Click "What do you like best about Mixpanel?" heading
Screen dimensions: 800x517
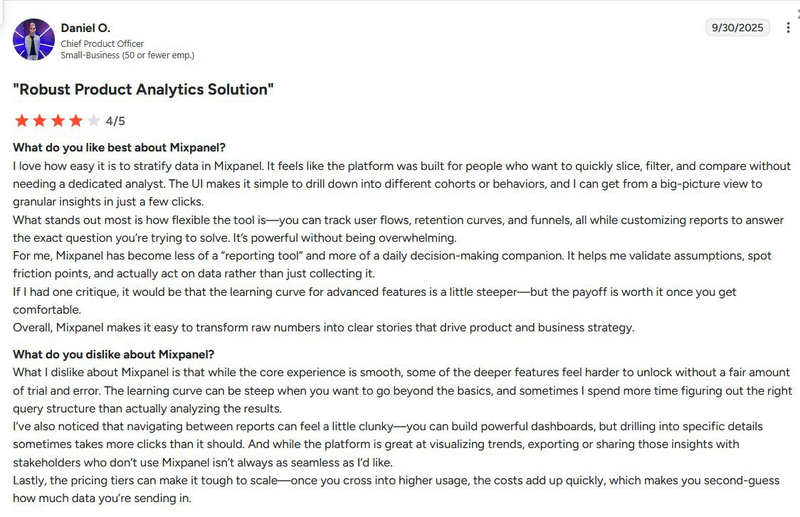click(x=119, y=148)
